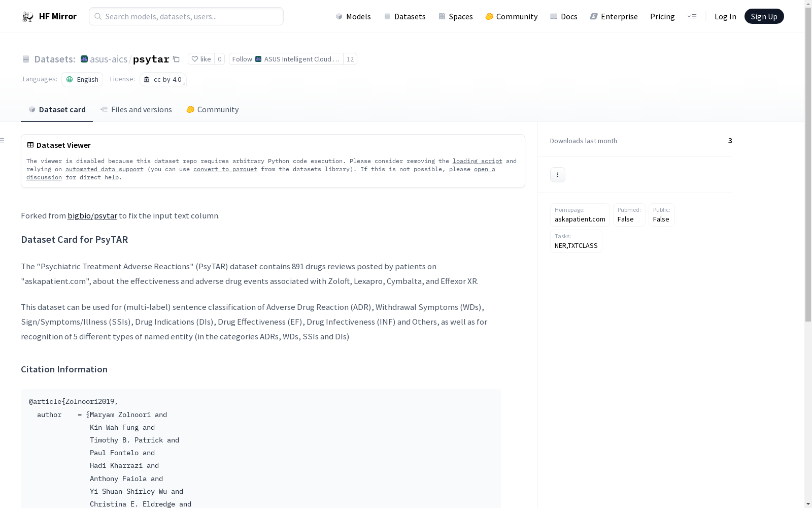
Task: Open the more options three-dot menu
Action: [557, 175]
